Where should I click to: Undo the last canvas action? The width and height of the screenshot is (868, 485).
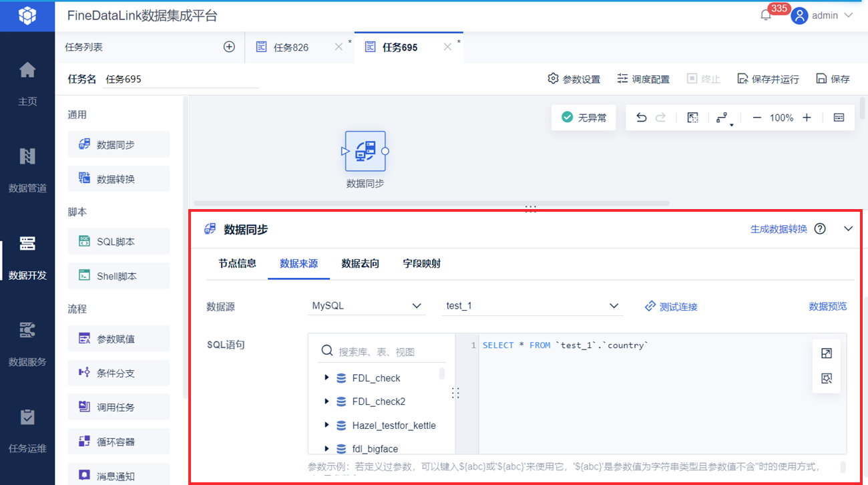pyautogui.click(x=642, y=118)
